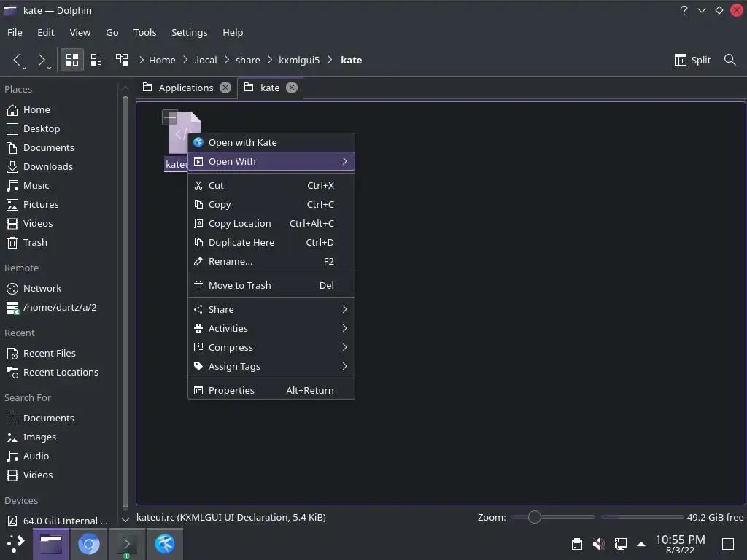The width and height of the screenshot is (747, 560).
Task: Navigate to .local in breadcrumb
Action: click(205, 60)
